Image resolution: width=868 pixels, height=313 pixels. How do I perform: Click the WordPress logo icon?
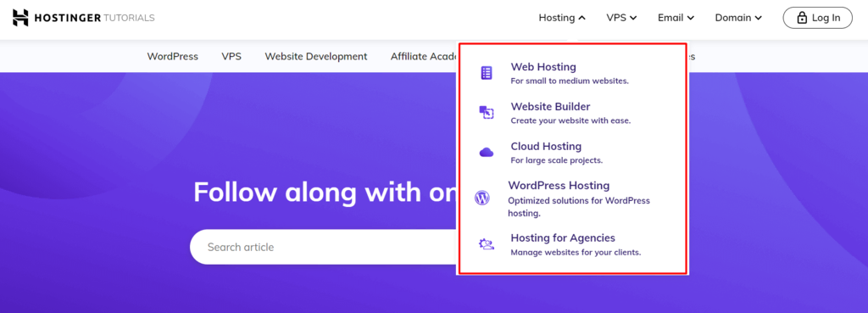click(482, 198)
